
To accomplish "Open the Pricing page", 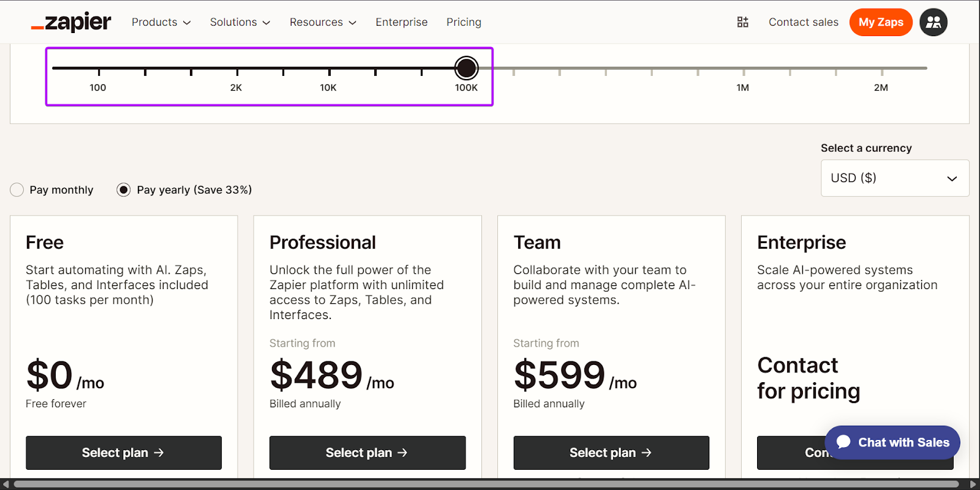I will pyautogui.click(x=464, y=22).
